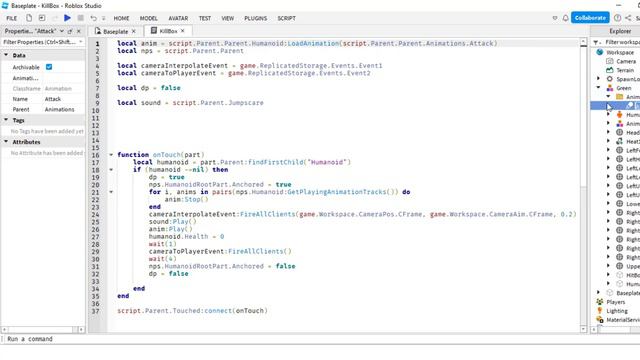The height and width of the screenshot is (360, 640).
Task: Switch to the MODEL ribbon tab
Action: 149,18
